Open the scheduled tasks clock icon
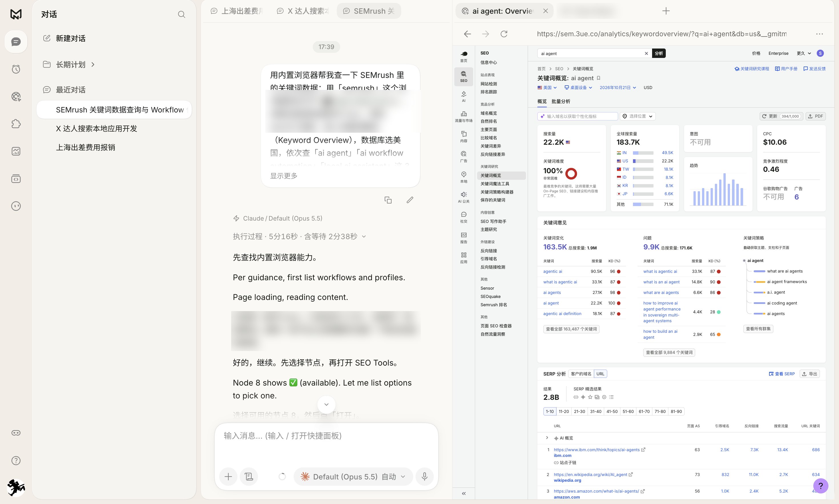Viewport: 839px width, 504px height. click(16, 69)
